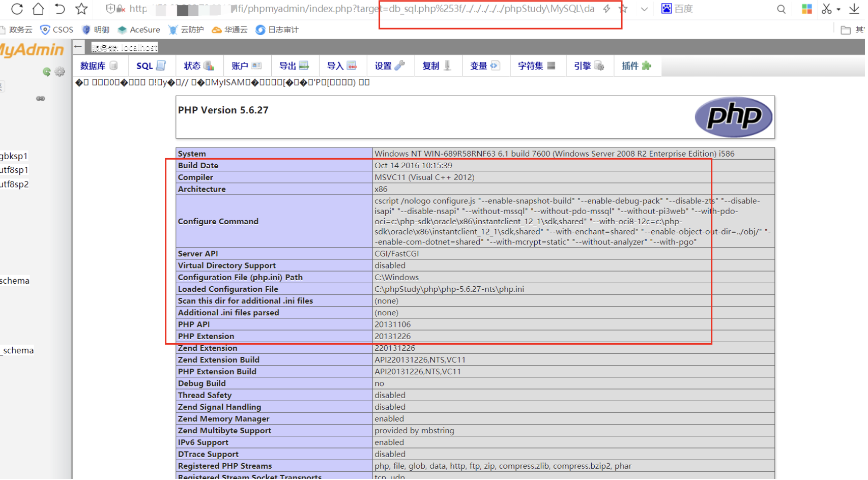Open the 设置 (Settings) tab

[390, 66]
